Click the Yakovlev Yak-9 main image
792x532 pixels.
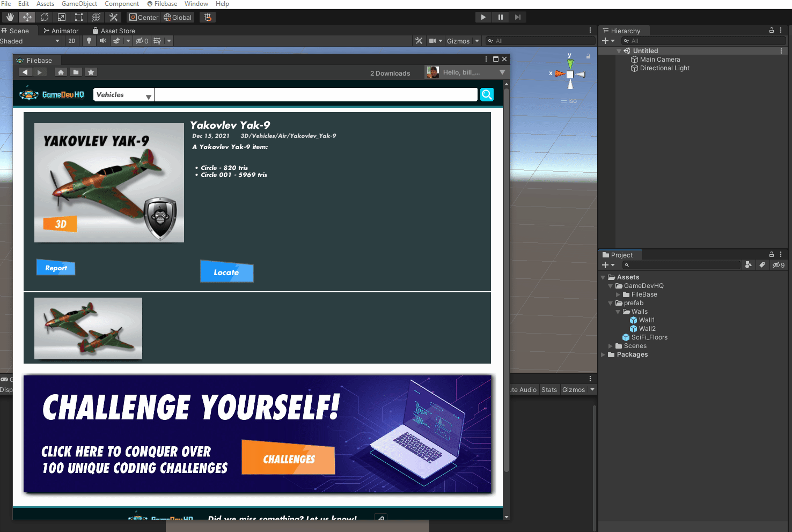pos(109,182)
